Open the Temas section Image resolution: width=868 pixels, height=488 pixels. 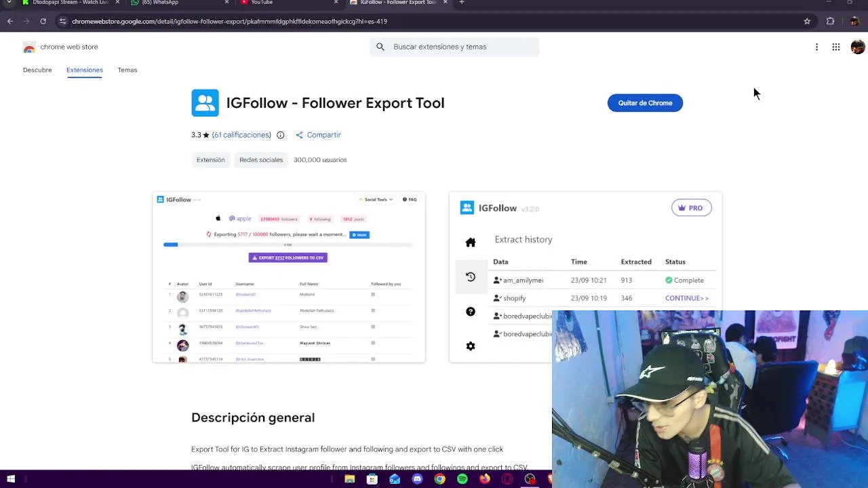pos(127,70)
